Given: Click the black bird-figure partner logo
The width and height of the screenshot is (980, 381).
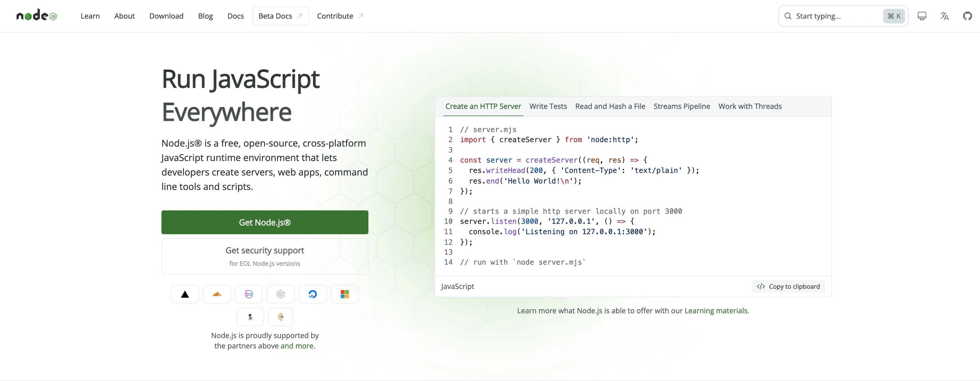Looking at the screenshot, I should click(x=250, y=317).
